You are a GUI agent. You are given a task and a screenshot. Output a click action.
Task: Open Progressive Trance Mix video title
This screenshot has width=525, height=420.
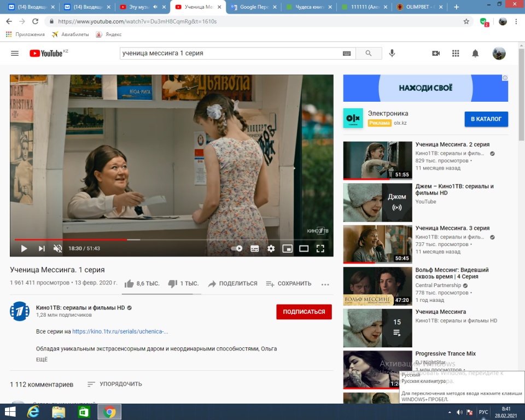pyautogui.click(x=445, y=354)
